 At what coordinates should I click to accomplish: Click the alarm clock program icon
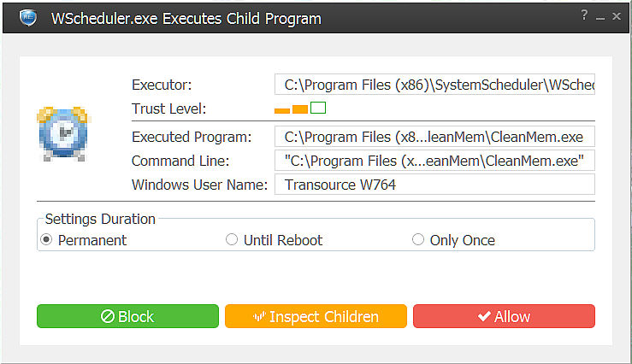(x=62, y=134)
